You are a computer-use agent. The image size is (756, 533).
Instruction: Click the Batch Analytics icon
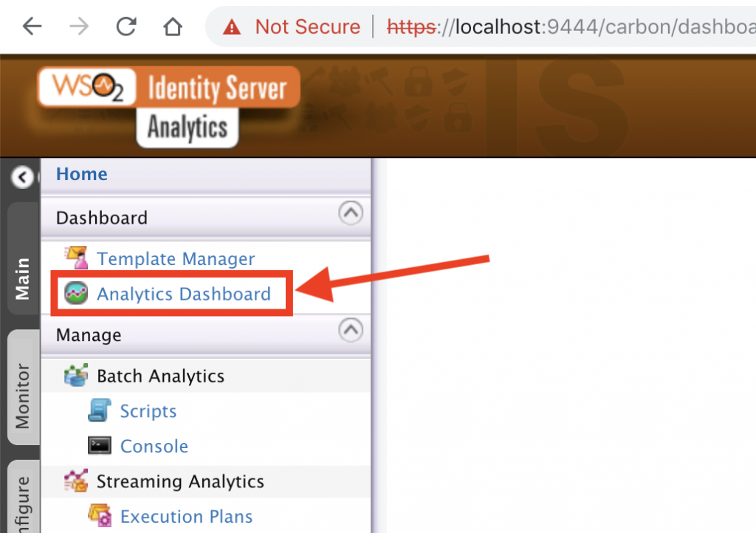(76, 376)
